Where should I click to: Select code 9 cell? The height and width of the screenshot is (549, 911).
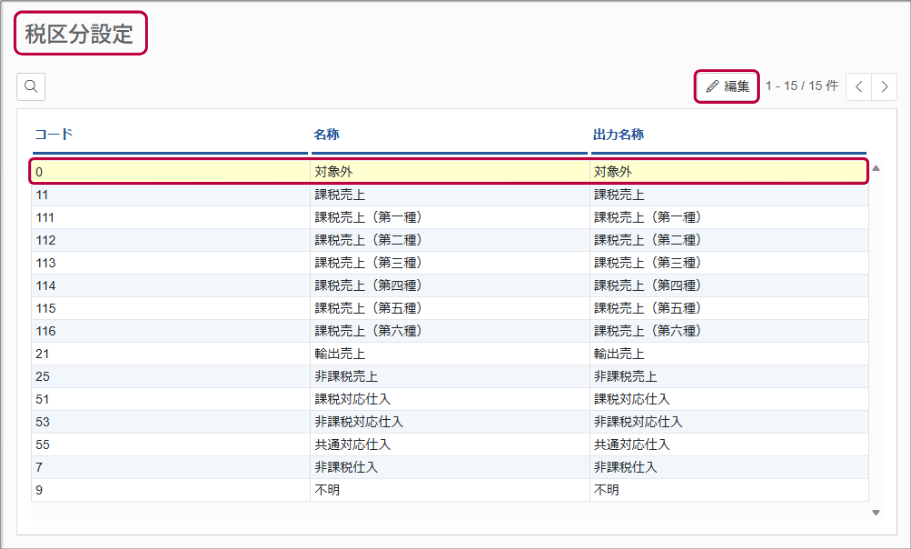171,489
